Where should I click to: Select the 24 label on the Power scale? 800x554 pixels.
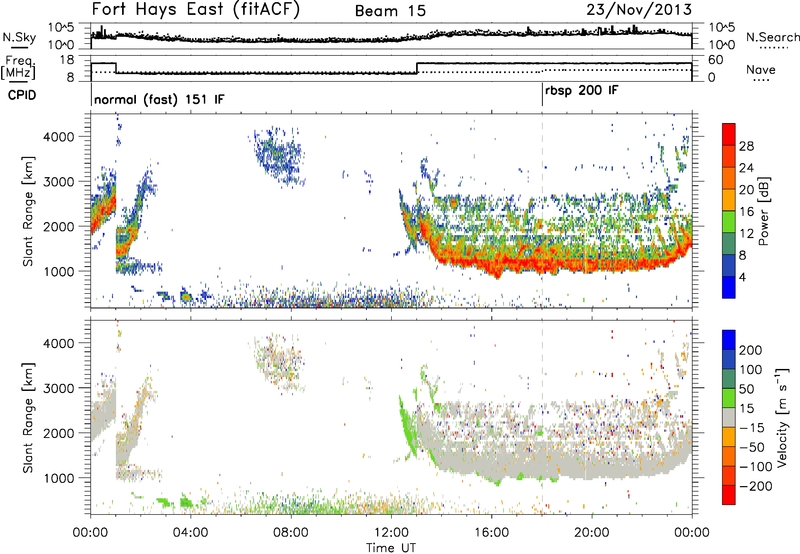(746, 168)
